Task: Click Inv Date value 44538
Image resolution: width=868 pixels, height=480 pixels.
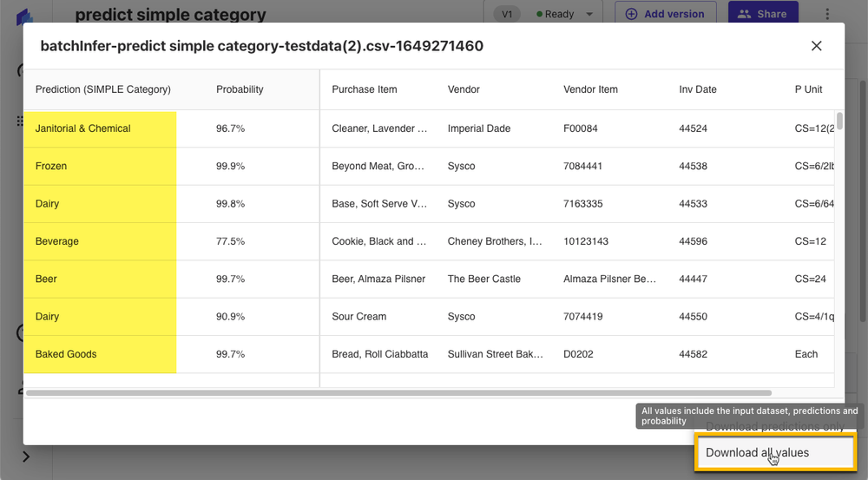Action: pyautogui.click(x=693, y=166)
